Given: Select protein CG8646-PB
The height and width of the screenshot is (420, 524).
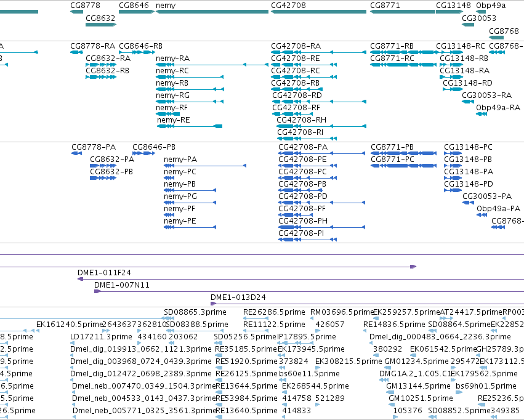Looking at the screenshot, I should click(x=154, y=147).
